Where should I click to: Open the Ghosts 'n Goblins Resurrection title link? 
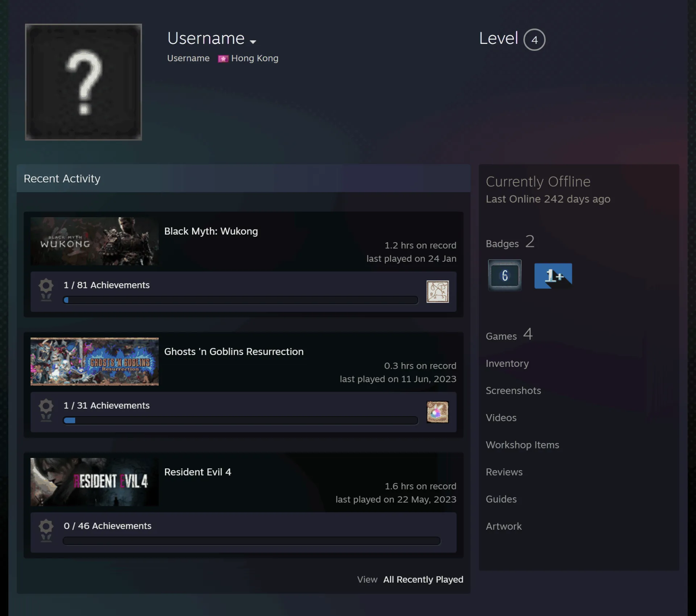coord(234,351)
